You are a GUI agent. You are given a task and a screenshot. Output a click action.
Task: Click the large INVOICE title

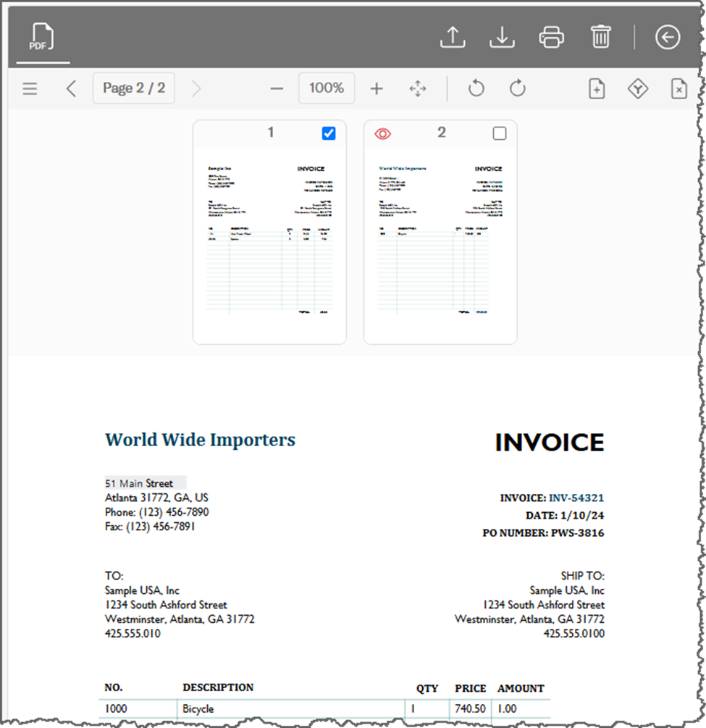click(x=550, y=442)
